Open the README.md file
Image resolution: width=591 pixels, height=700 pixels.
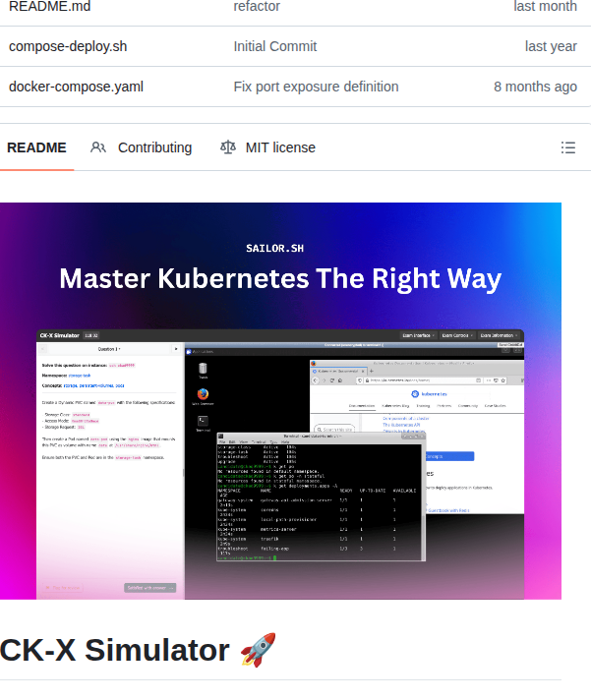pyautogui.click(x=49, y=6)
